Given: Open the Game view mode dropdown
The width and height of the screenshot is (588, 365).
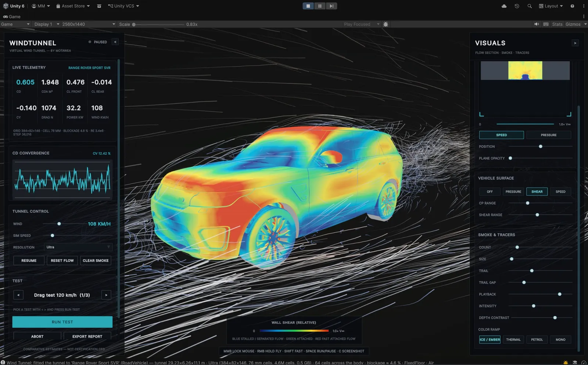Looking at the screenshot, I should 15,24.
